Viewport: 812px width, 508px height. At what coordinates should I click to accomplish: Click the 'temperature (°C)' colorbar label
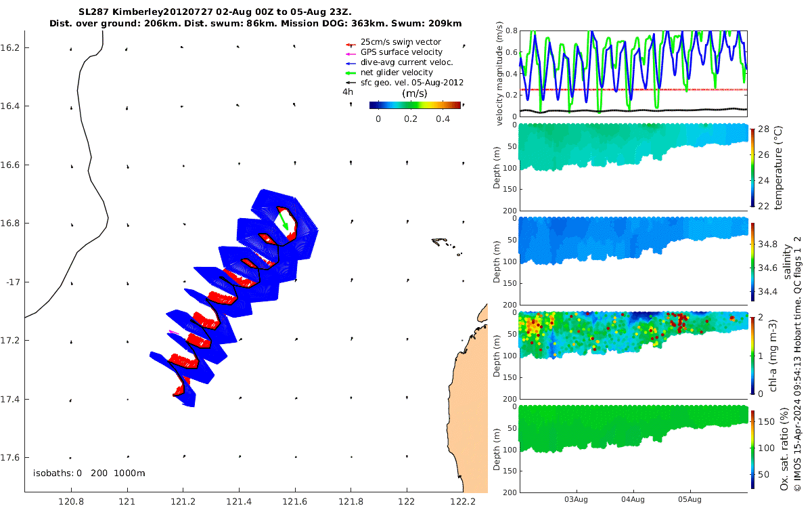pyautogui.click(x=779, y=167)
